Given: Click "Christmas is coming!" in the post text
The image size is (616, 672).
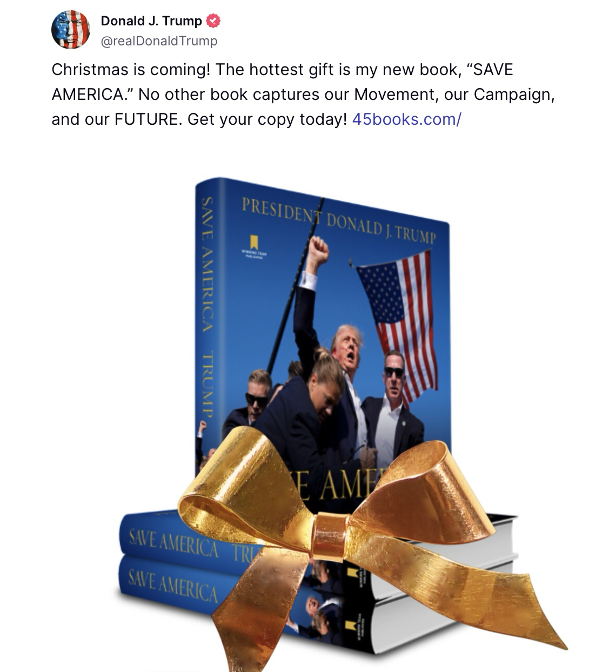Looking at the screenshot, I should [x=131, y=70].
